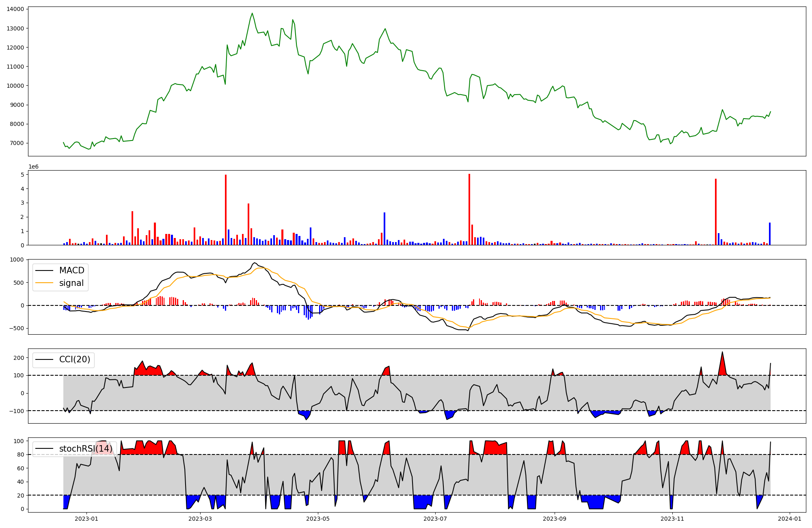This screenshot has height=528, width=812.
Task: Click the 2023-03 date tick label
Action: [200, 519]
